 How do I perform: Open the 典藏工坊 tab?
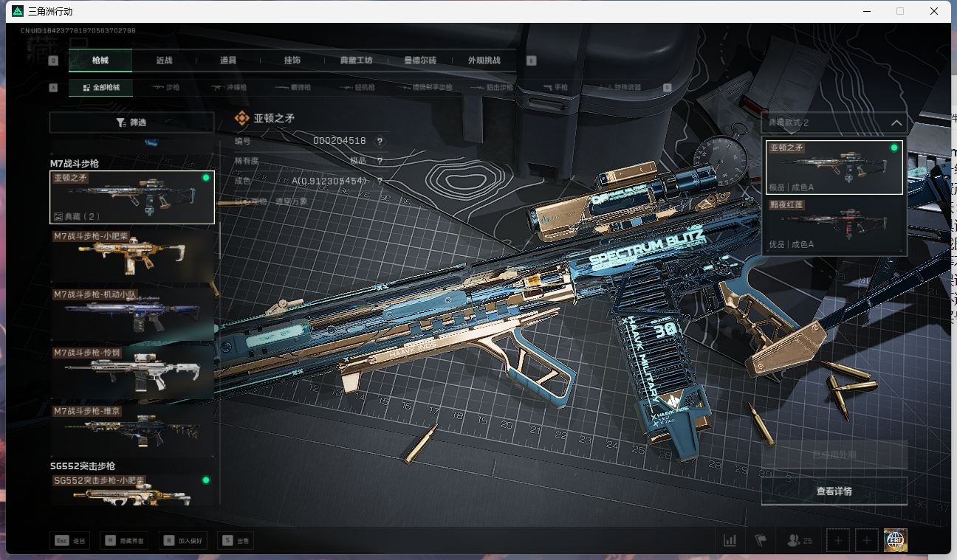(356, 61)
